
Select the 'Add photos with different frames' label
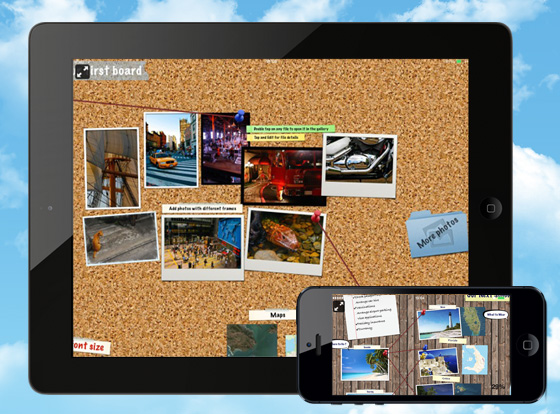click(202, 208)
